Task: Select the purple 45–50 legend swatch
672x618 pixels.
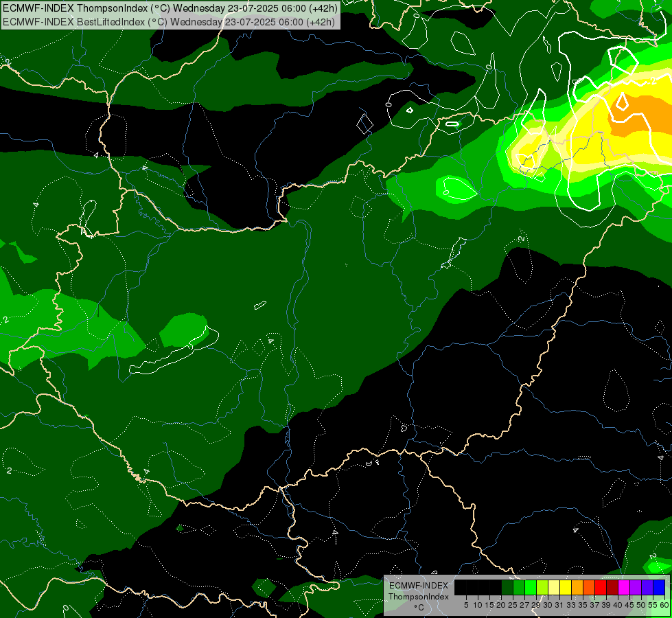Action: [636, 587]
